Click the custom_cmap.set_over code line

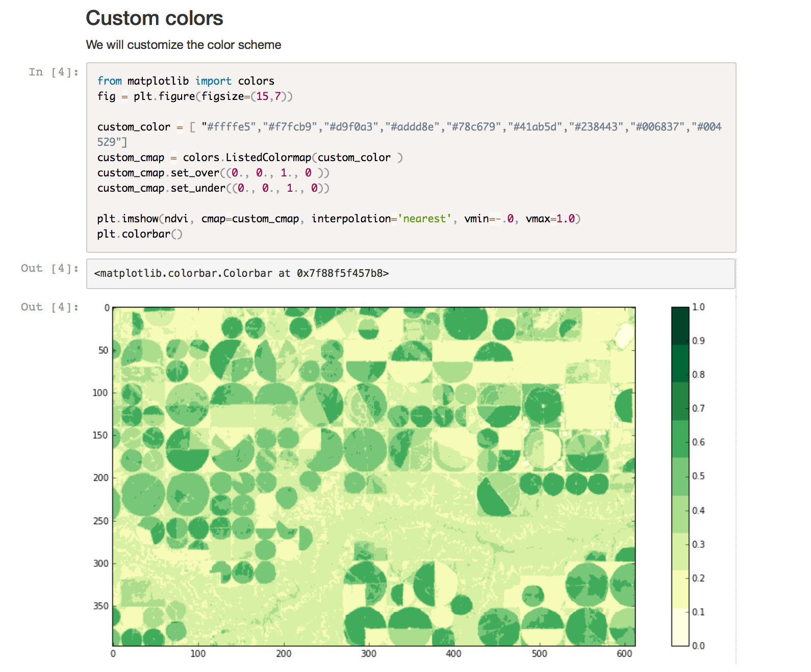(213, 173)
